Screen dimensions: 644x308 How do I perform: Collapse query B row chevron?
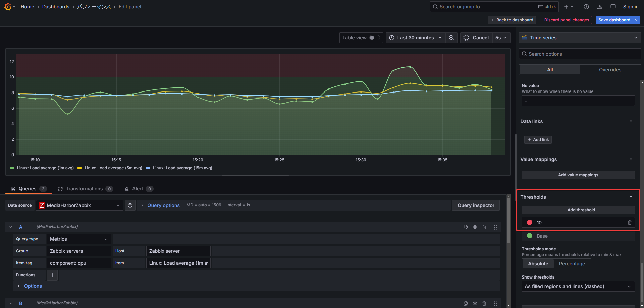click(11, 303)
